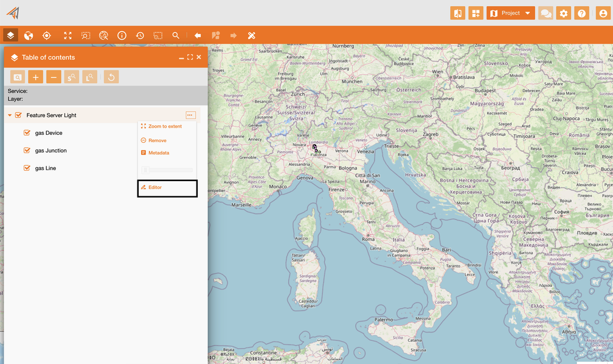The image size is (613, 364).
Task: Activate the info identify tool
Action: 122,35
